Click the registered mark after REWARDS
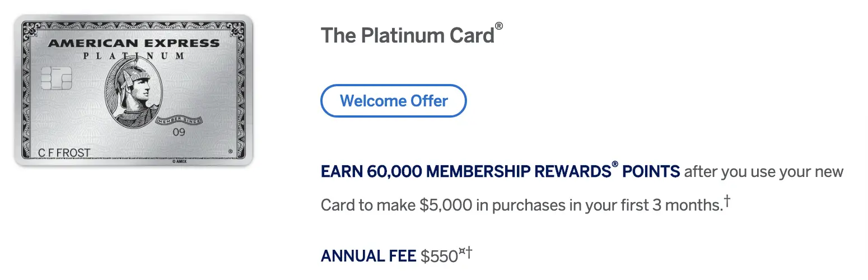868x280 pixels. (x=615, y=165)
